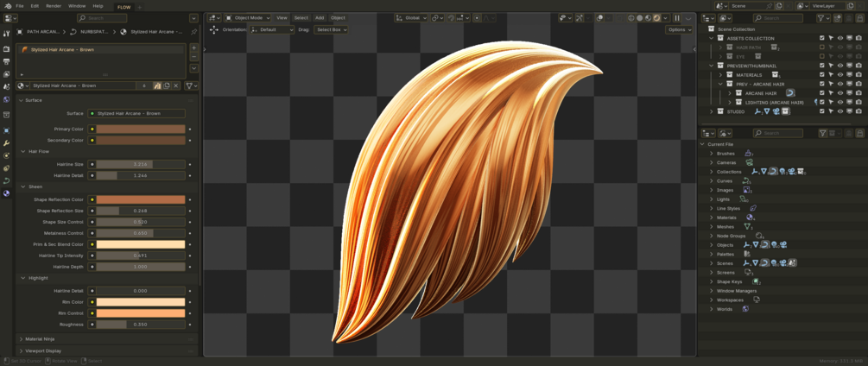Screen dimensions: 868x366
Task: Open the View Layer properties tab
Action: coord(7,74)
